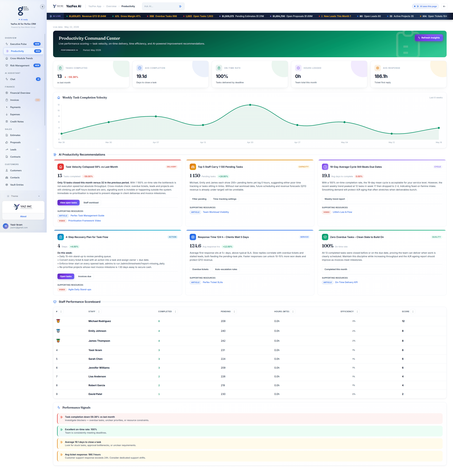Click teal icon on 4-Step Recovery Plan card
The height and width of the screenshot is (476, 453).
(x=61, y=237)
